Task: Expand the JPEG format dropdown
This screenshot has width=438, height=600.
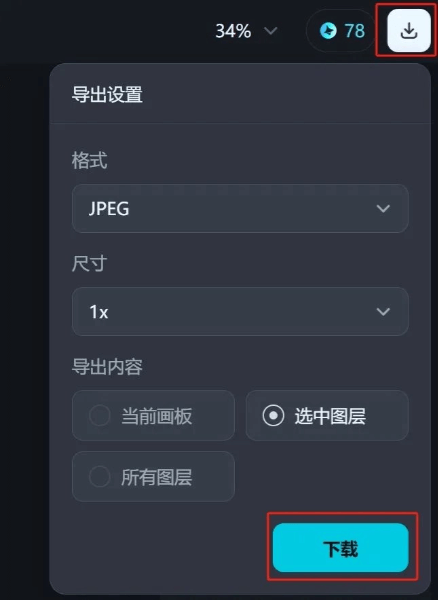Action: pyautogui.click(x=240, y=209)
